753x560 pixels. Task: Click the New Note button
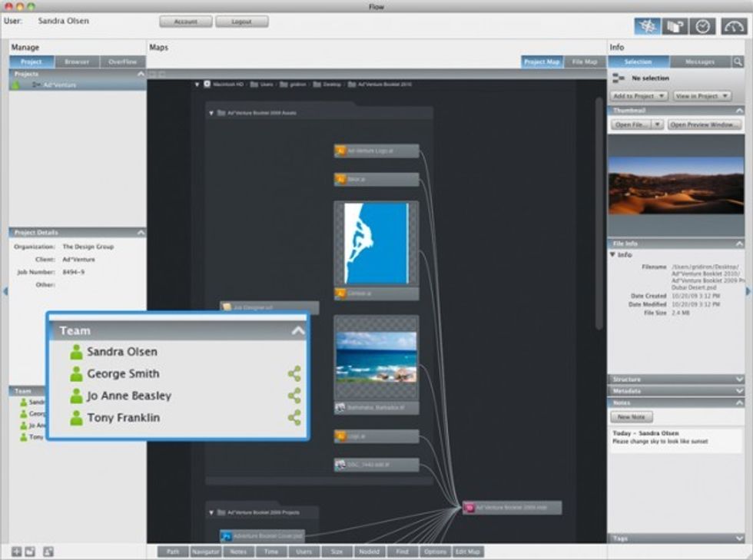[632, 417]
